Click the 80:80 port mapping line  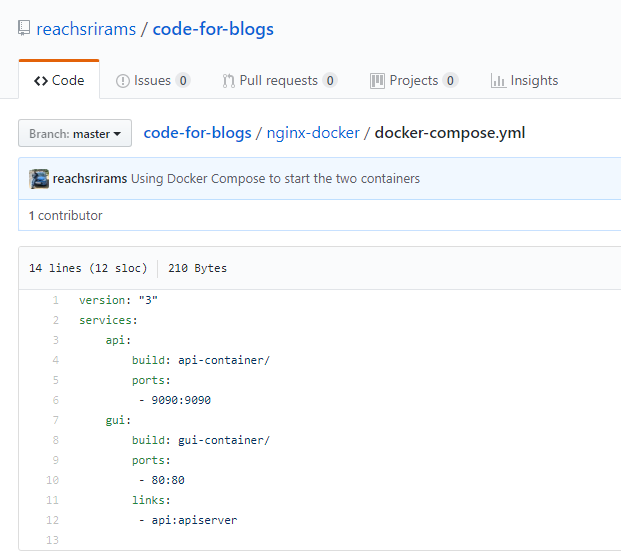coord(162,480)
